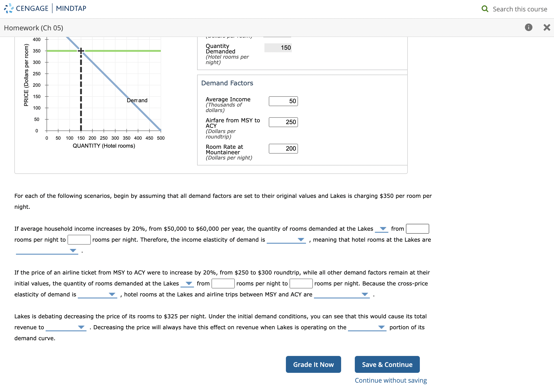Open the cross-price elasticity of demand dropdown
Screen dimensions: 554x392
[112, 295]
